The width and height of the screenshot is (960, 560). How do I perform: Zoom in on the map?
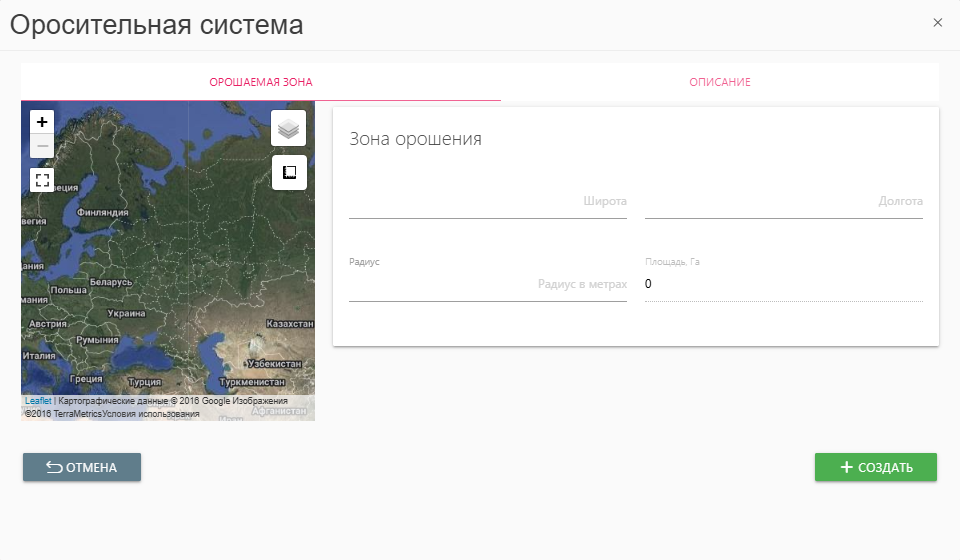(x=42, y=121)
